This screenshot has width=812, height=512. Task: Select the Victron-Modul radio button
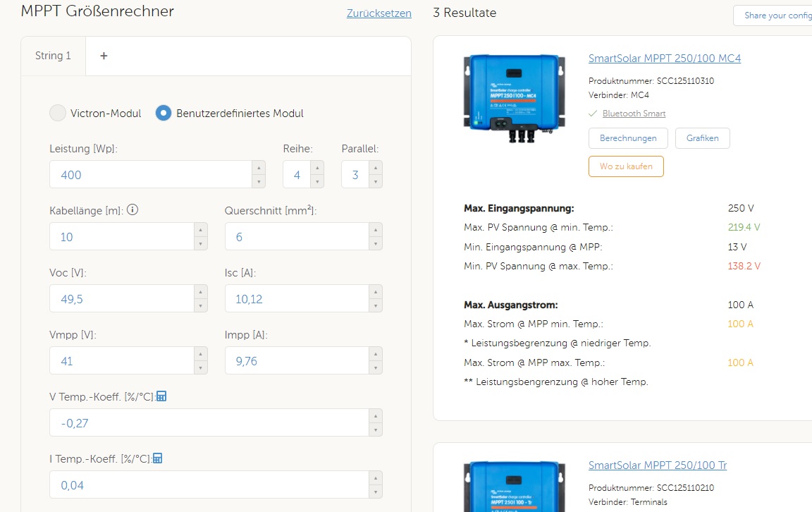[58, 113]
